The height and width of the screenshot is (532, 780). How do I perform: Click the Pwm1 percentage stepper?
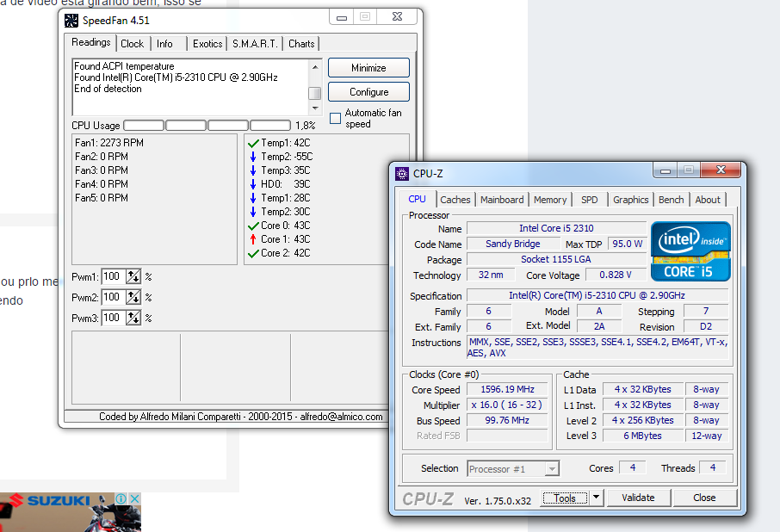133,276
